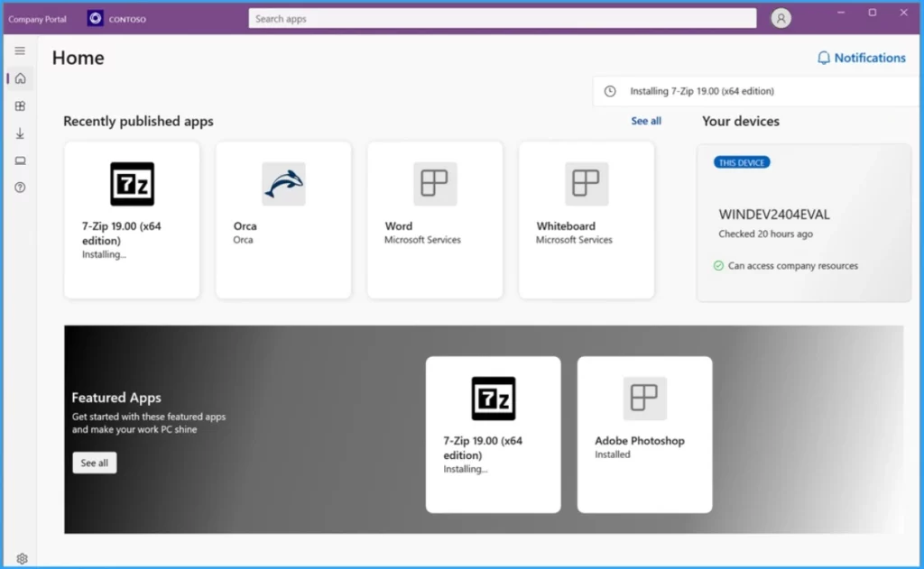Open the Apps grid icon in sidebar
This screenshot has width=924, height=569.
click(20, 106)
